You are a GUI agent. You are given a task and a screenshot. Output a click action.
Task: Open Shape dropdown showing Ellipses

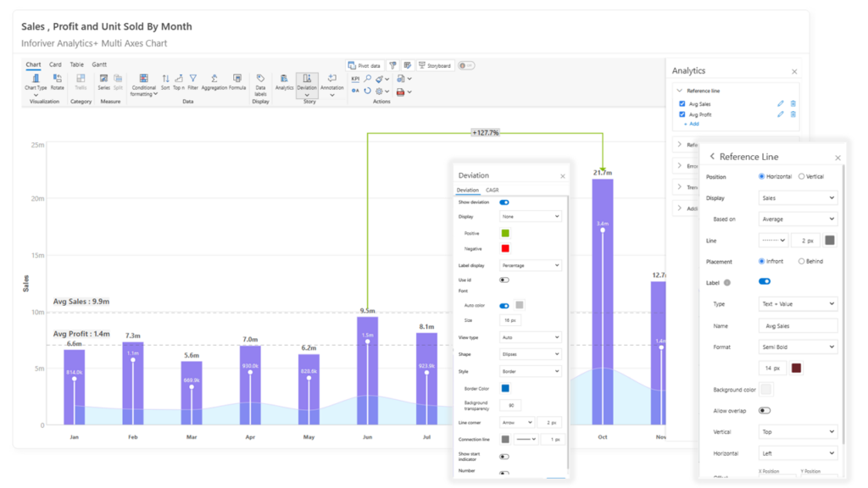point(531,354)
